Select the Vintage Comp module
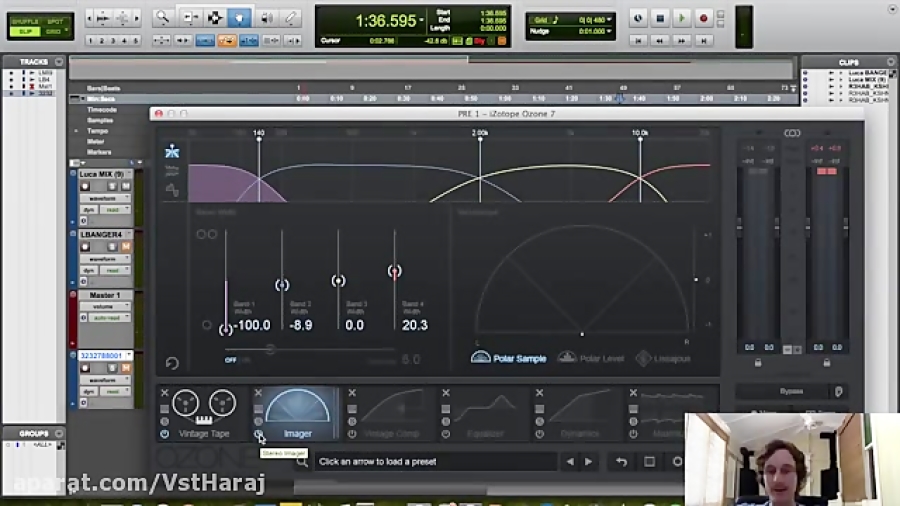The width and height of the screenshot is (900, 506). (391, 414)
